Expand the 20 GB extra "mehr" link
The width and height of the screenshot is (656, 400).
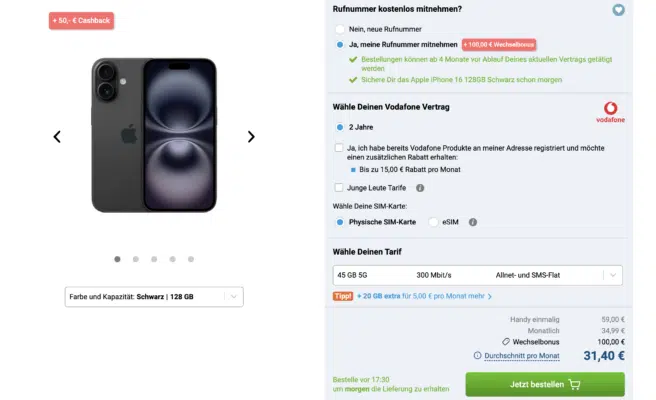pos(478,296)
